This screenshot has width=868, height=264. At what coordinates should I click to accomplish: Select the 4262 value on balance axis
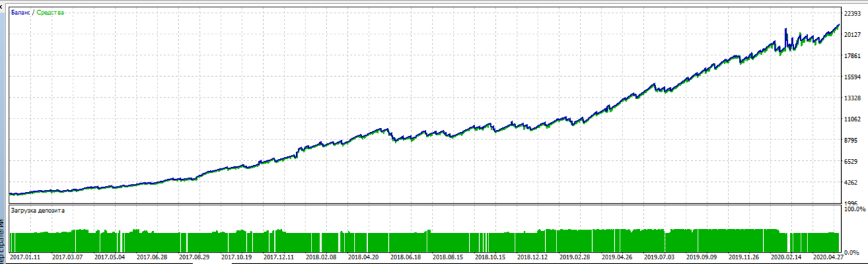[851, 183]
